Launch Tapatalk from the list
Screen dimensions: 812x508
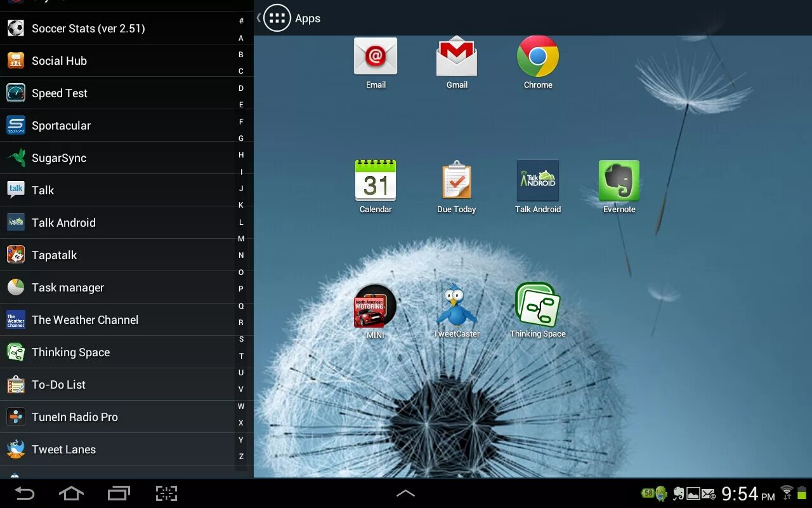click(x=117, y=255)
